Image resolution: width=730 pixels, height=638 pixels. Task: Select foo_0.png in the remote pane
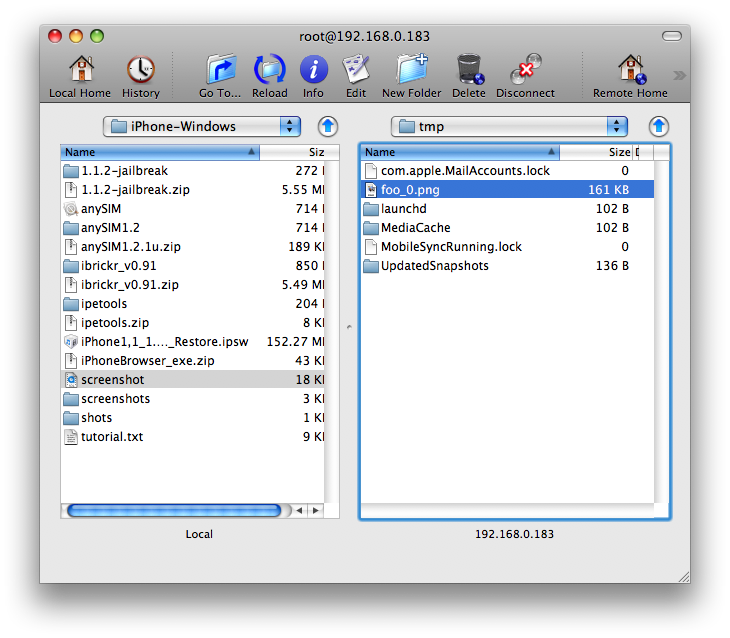[x=410, y=190]
